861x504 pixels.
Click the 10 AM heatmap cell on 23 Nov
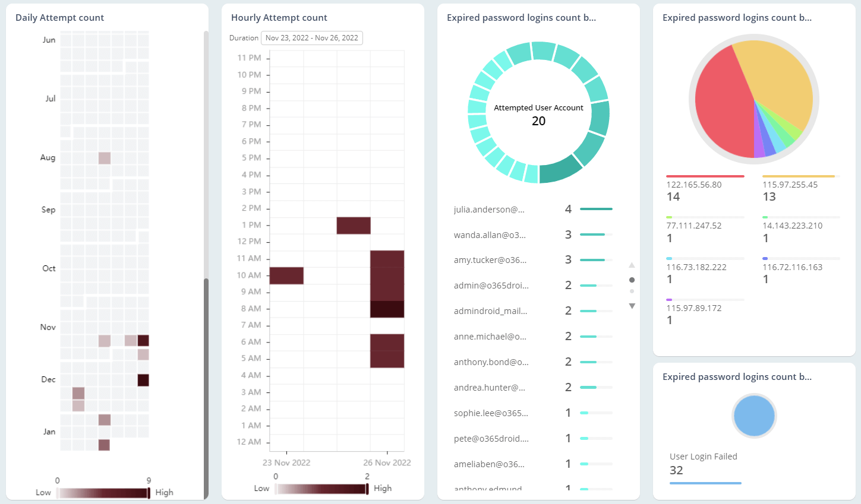click(286, 275)
